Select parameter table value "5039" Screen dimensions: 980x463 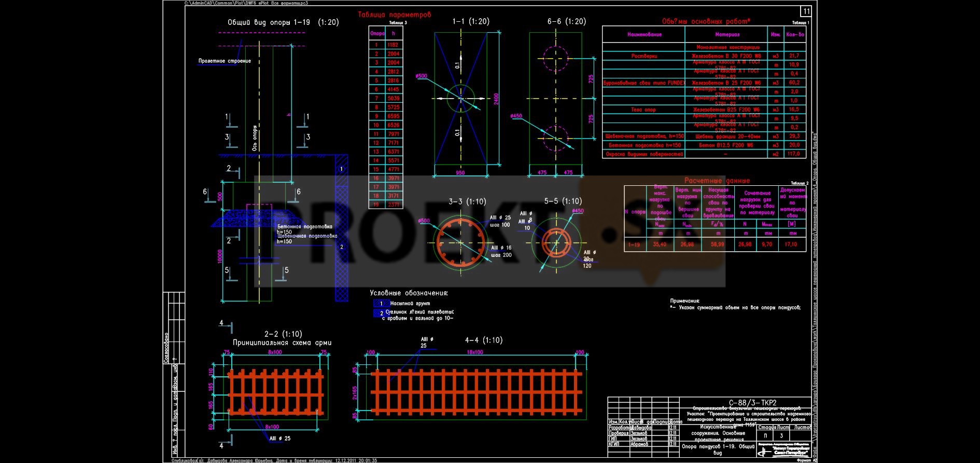click(394, 98)
